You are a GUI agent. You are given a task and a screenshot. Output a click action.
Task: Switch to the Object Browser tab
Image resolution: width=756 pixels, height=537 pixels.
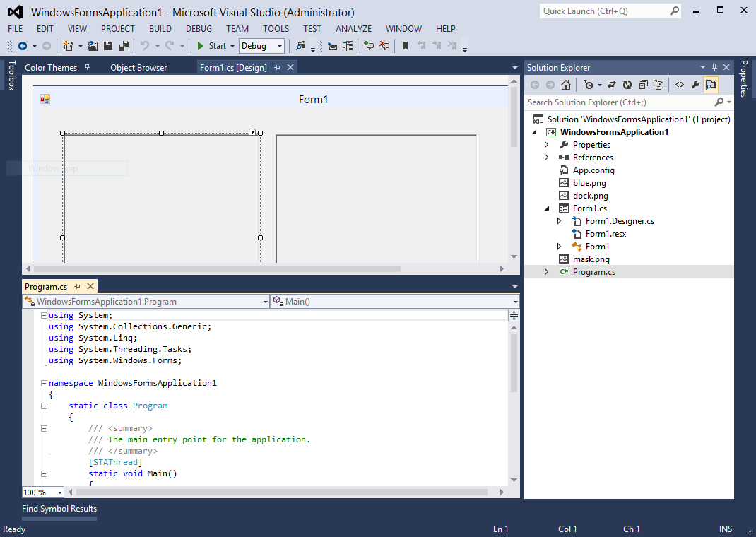pos(138,67)
